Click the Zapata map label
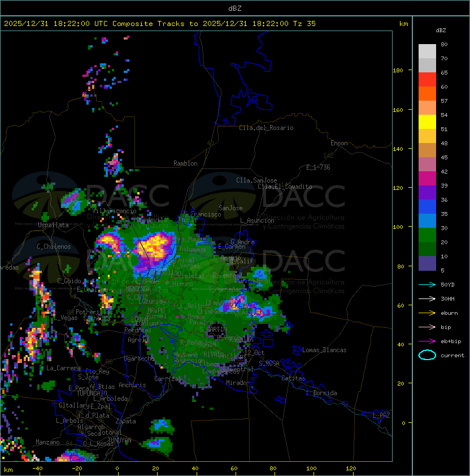 tap(125, 421)
